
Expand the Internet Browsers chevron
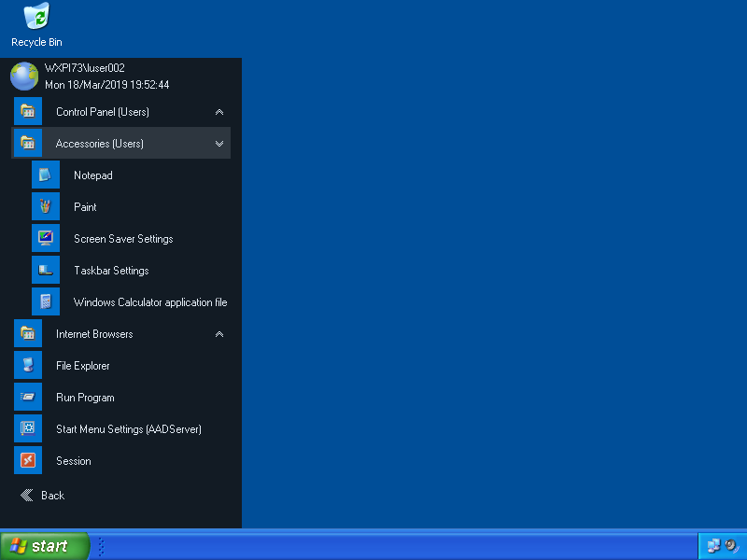[x=219, y=334]
